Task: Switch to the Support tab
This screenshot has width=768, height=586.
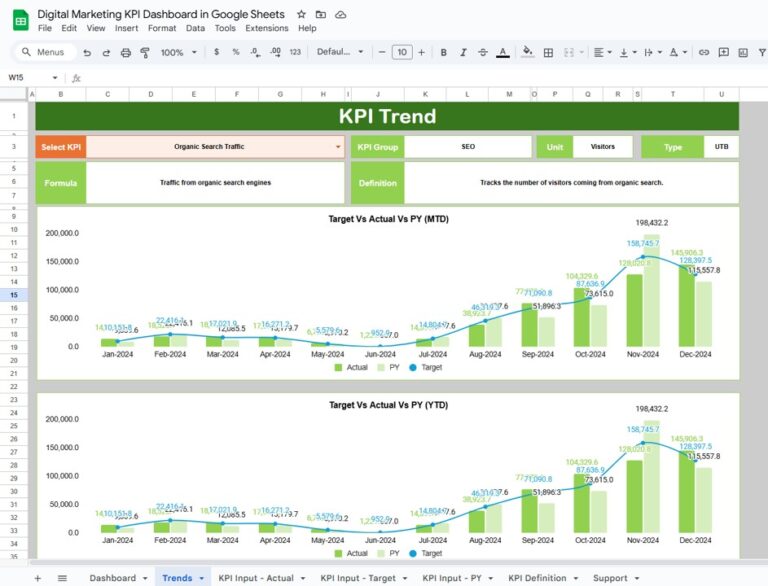Action: tap(610, 578)
